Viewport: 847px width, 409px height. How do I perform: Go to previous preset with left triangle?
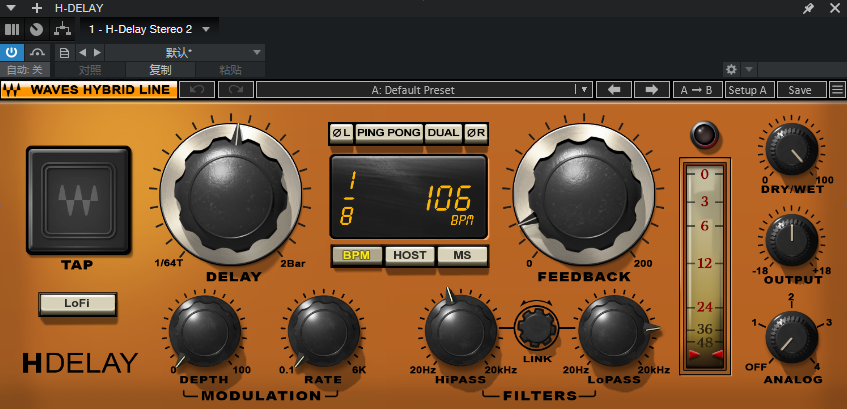tap(82, 52)
